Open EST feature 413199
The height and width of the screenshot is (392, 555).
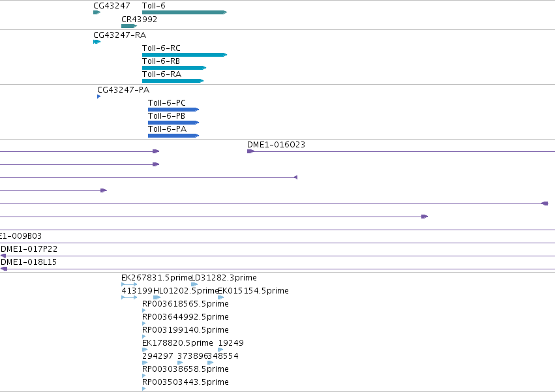137,291
